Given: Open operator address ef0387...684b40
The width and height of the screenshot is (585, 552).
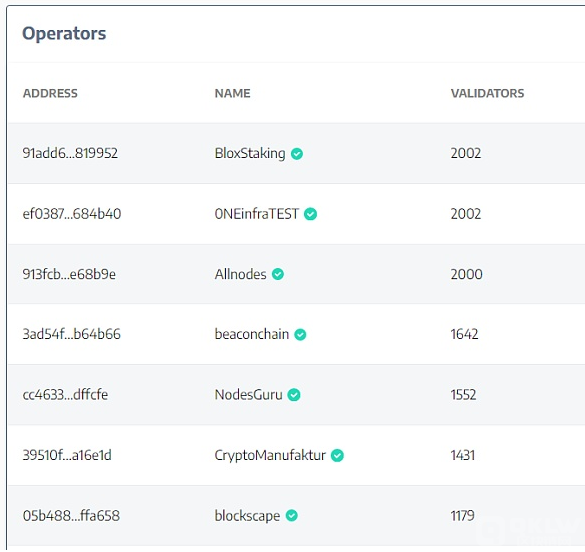Looking at the screenshot, I should [72, 214].
